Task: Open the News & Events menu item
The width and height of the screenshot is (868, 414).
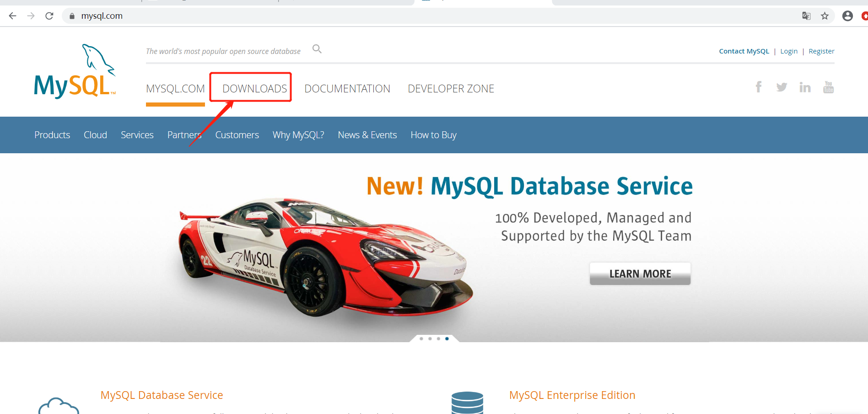Action: tap(367, 135)
